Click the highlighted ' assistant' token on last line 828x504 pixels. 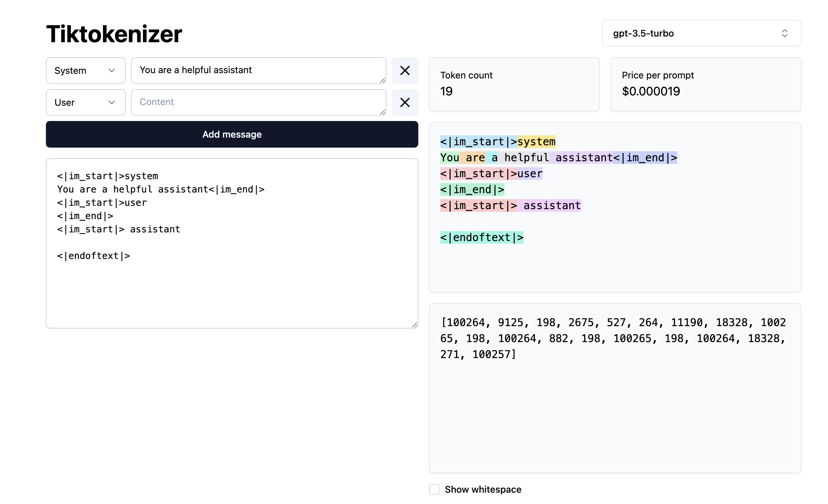[549, 206]
